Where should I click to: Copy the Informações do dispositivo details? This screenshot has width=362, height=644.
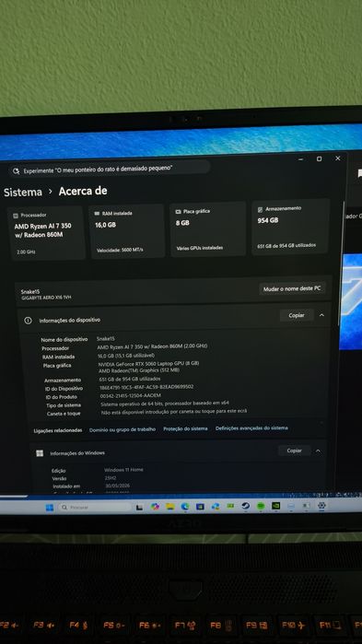click(297, 315)
